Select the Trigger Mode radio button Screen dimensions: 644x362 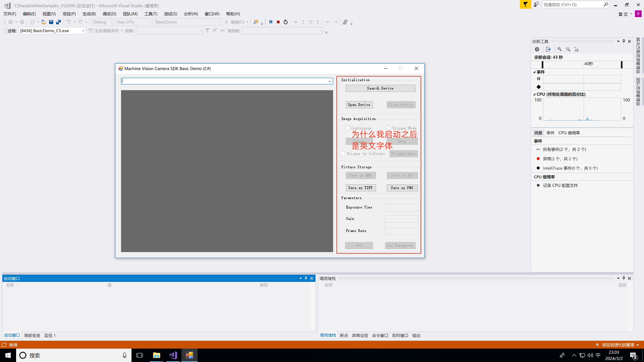[x=389, y=128]
